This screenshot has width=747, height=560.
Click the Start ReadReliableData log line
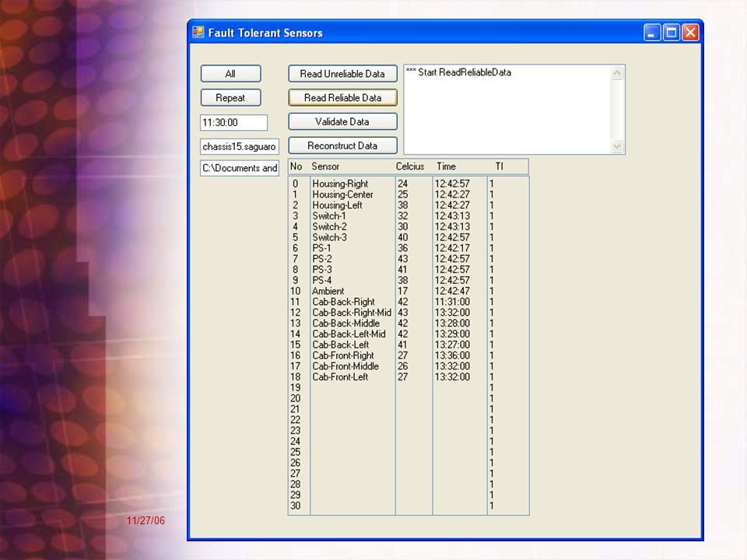pyautogui.click(x=458, y=72)
